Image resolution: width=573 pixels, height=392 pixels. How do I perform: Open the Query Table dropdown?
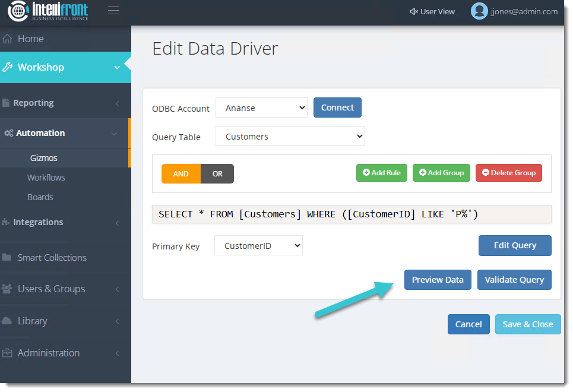(x=290, y=137)
